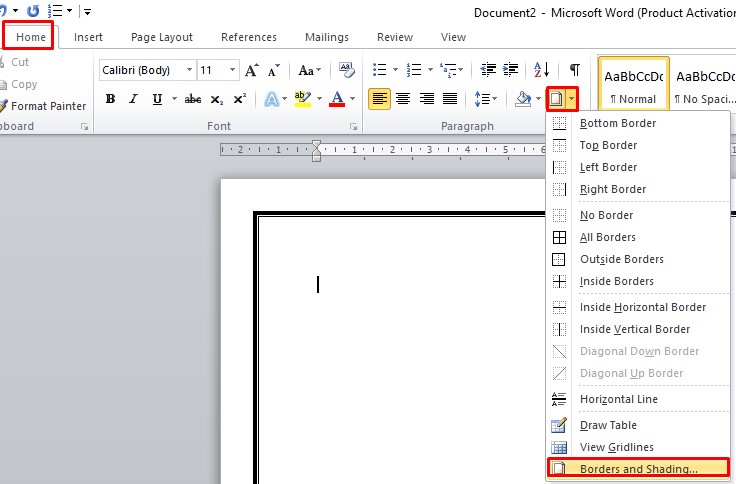
Task: Apply red font color
Action: [x=337, y=99]
